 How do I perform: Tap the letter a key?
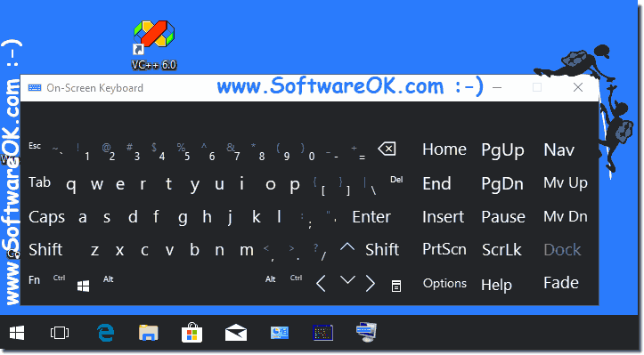pyautogui.click(x=83, y=217)
